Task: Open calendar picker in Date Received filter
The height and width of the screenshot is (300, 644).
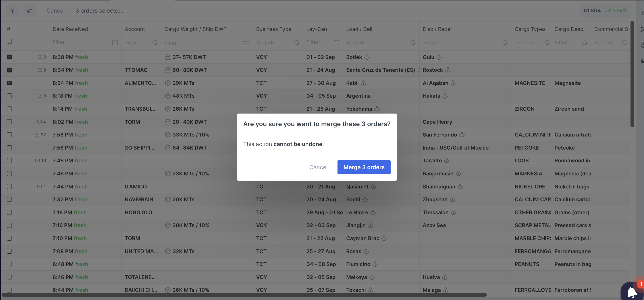Action: (115, 42)
